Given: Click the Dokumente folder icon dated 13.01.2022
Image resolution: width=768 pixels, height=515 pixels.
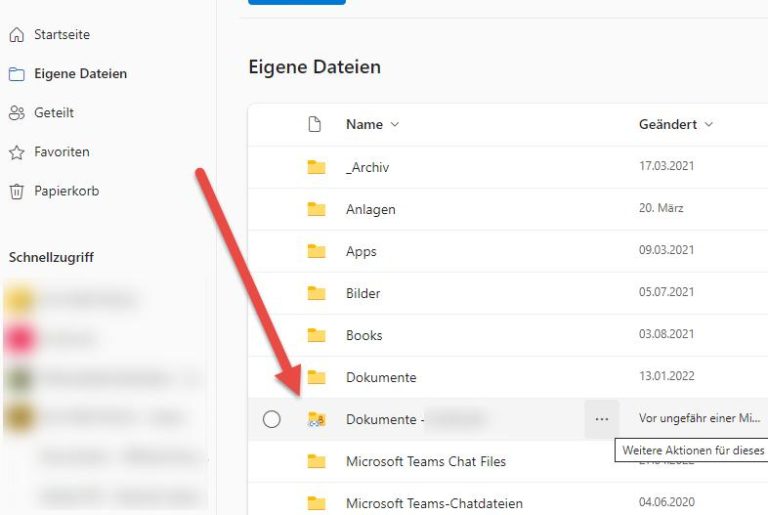Looking at the screenshot, I should click(x=316, y=377).
